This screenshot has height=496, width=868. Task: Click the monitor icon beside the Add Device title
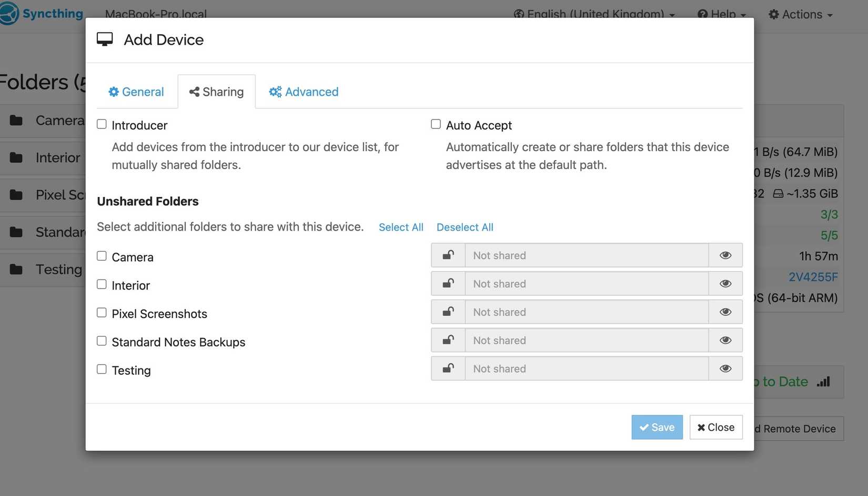105,39
